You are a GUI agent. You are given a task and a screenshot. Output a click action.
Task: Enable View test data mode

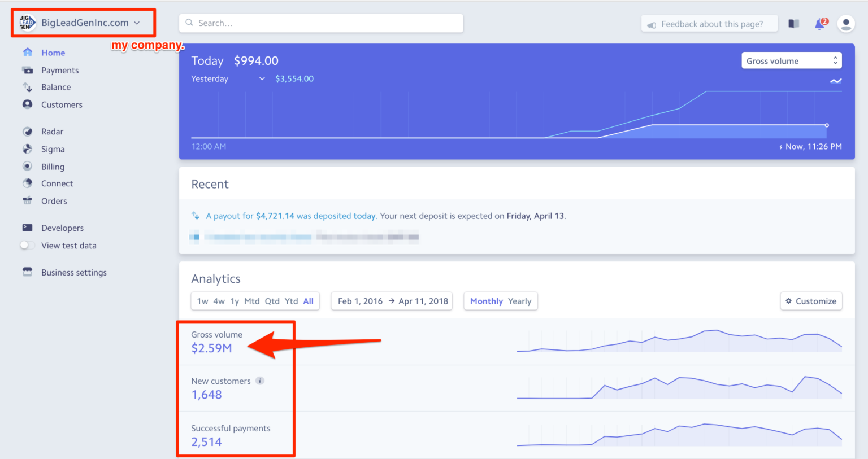point(26,245)
